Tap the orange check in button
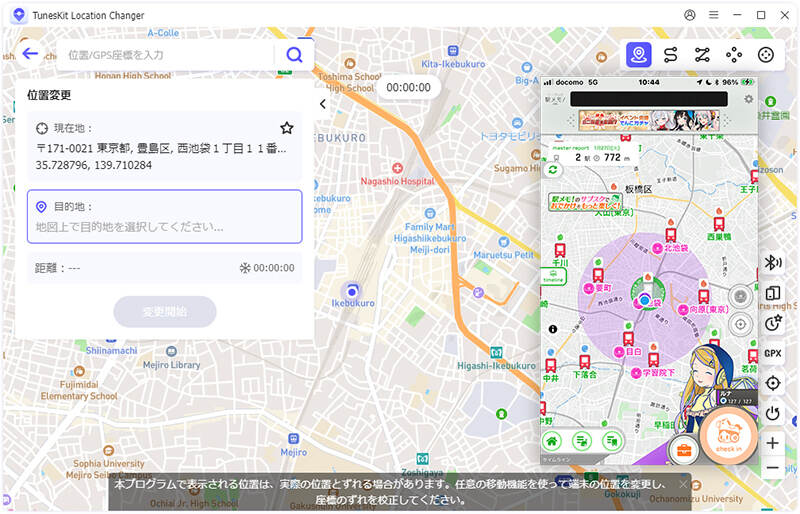800x514 pixels. (729, 435)
